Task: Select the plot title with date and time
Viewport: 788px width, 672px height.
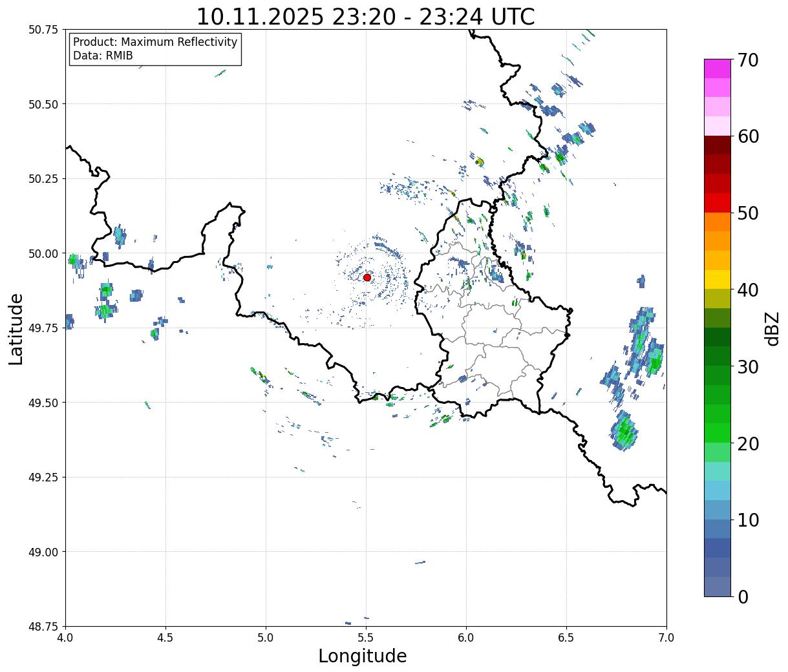Action: point(366,17)
